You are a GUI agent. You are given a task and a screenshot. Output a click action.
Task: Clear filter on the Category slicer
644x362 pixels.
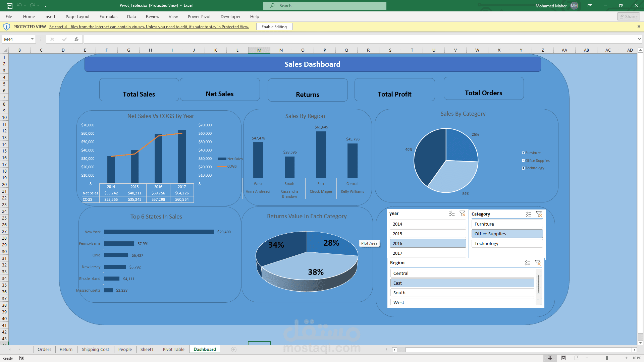point(539,214)
